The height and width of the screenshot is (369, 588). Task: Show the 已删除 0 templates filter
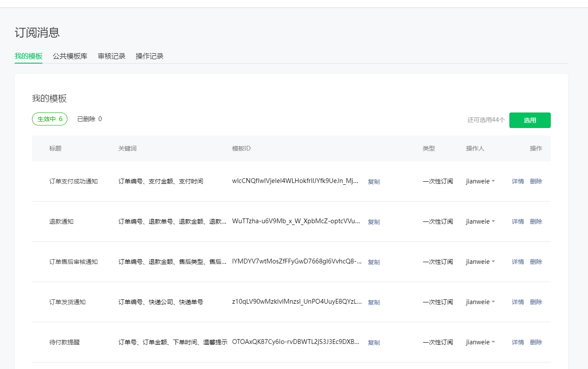pyautogui.click(x=89, y=119)
